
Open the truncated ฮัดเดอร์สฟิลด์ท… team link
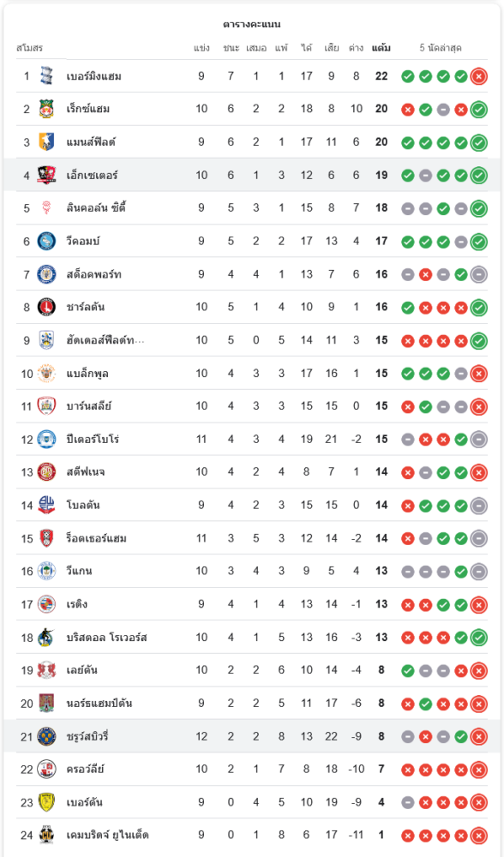click(x=105, y=340)
